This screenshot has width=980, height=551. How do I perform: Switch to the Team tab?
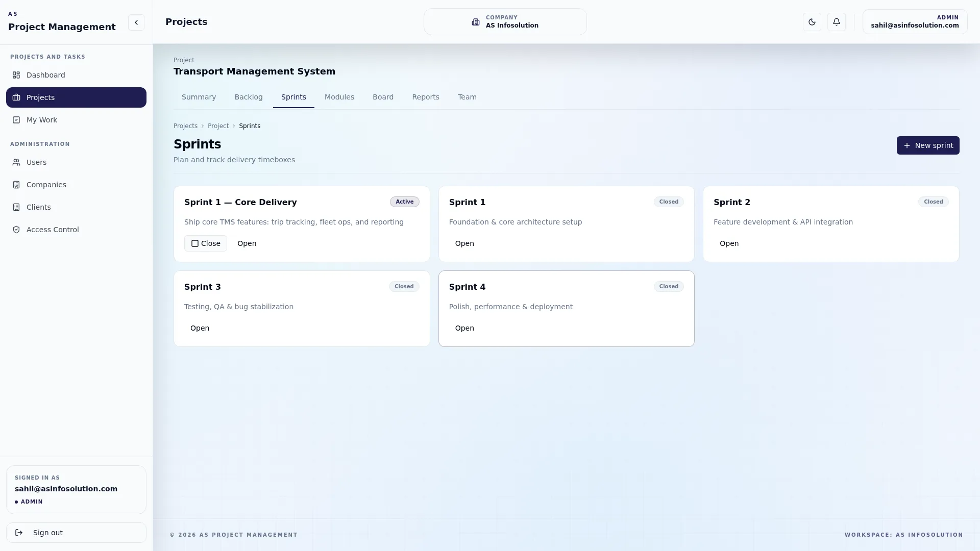coord(467,97)
